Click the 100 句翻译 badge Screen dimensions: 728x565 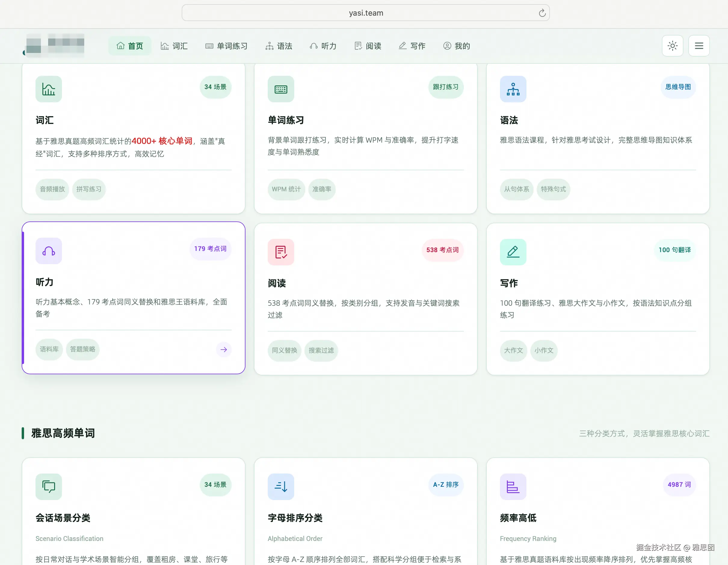coord(675,250)
